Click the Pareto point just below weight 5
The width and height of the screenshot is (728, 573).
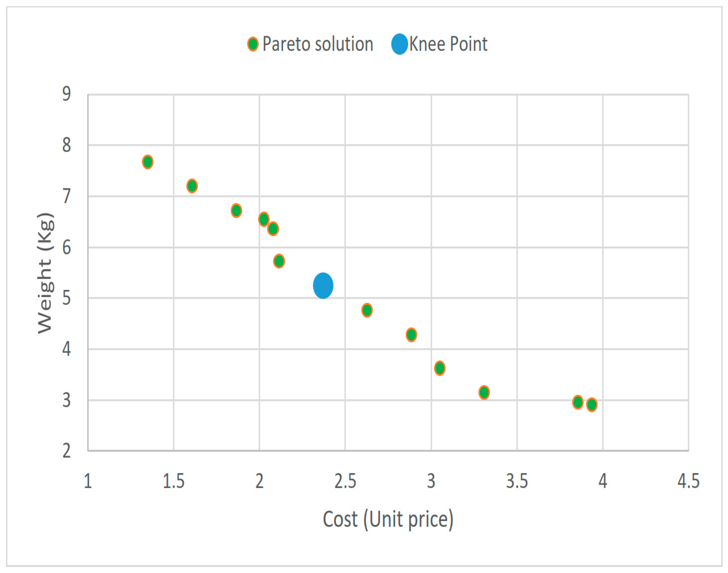(x=367, y=310)
